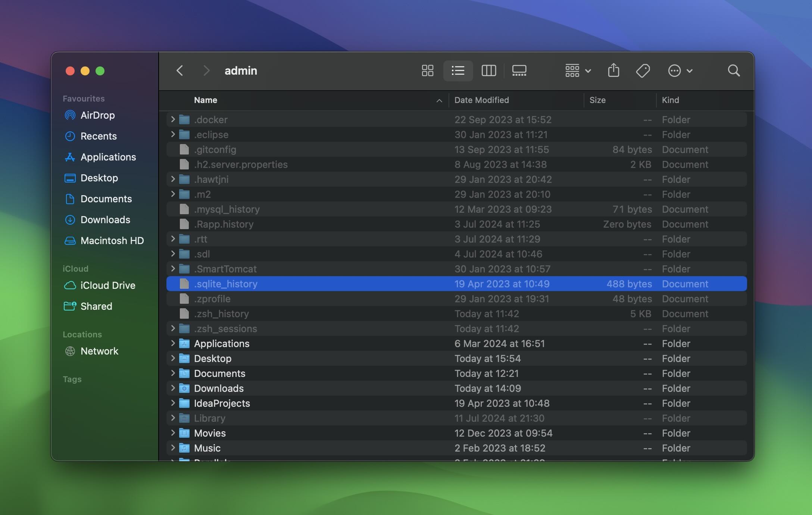Click the share/export icon

[613, 71]
